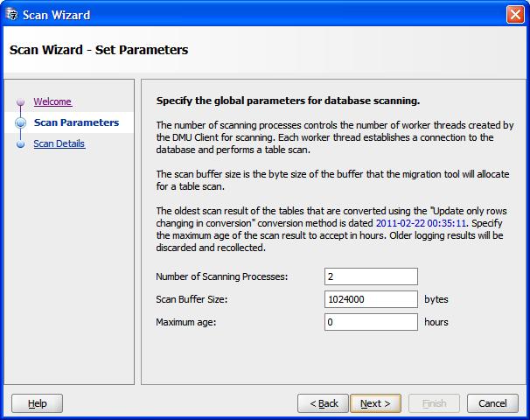This screenshot has width=530, height=420.
Task: Click the 'Number of Scanning Processes:' label
Action: [x=222, y=276]
